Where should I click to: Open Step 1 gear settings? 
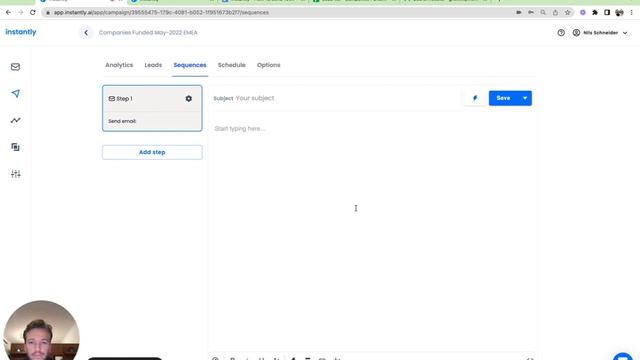click(x=189, y=98)
